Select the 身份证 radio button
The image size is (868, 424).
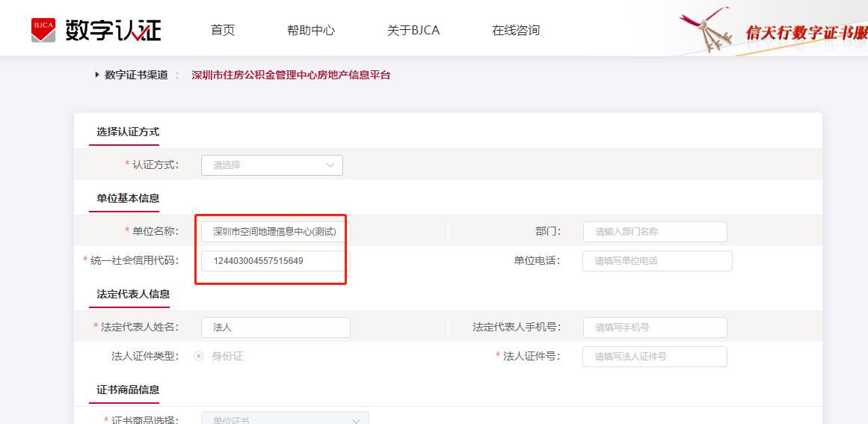[x=199, y=356]
